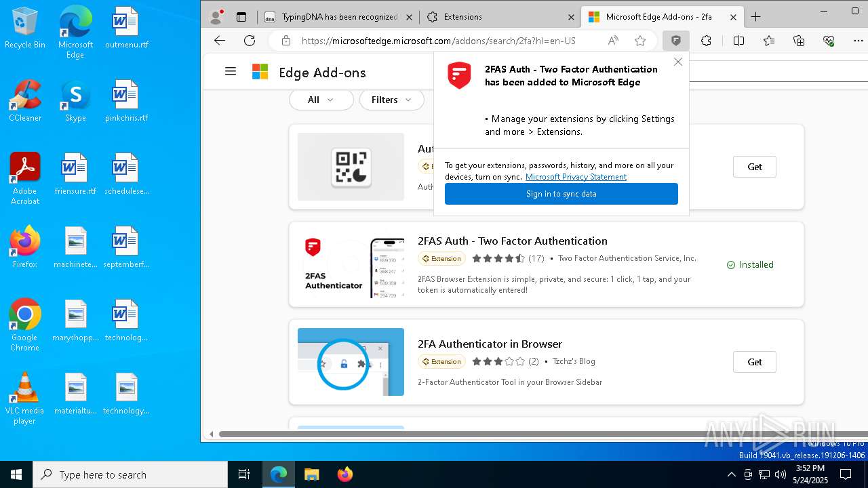Select the Skype desktop shortcut

point(75,101)
